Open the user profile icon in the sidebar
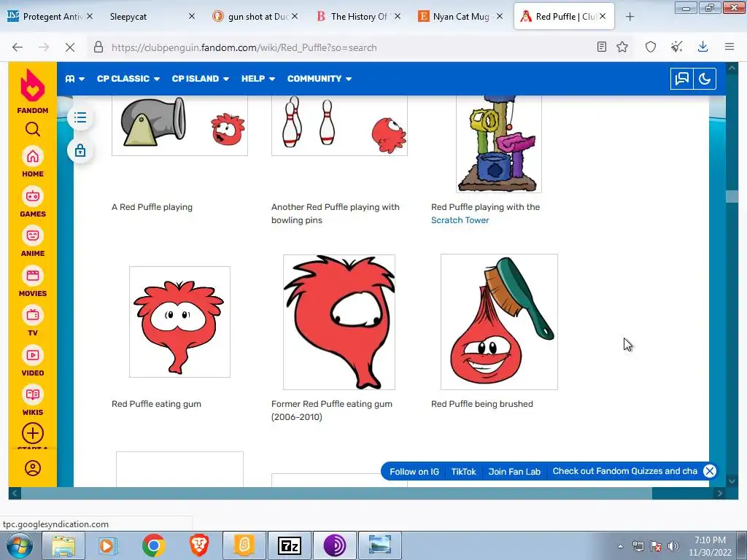Screen dimensions: 747x560 tap(32, 468)
